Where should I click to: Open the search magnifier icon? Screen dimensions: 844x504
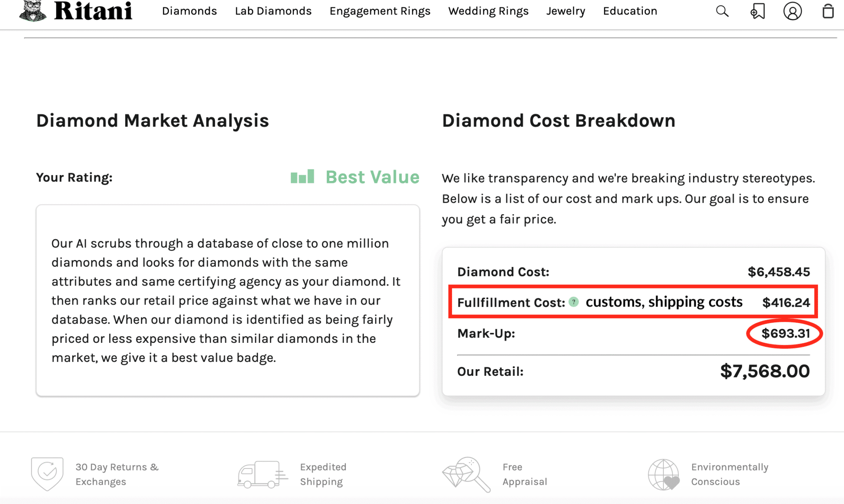(722, 11)
